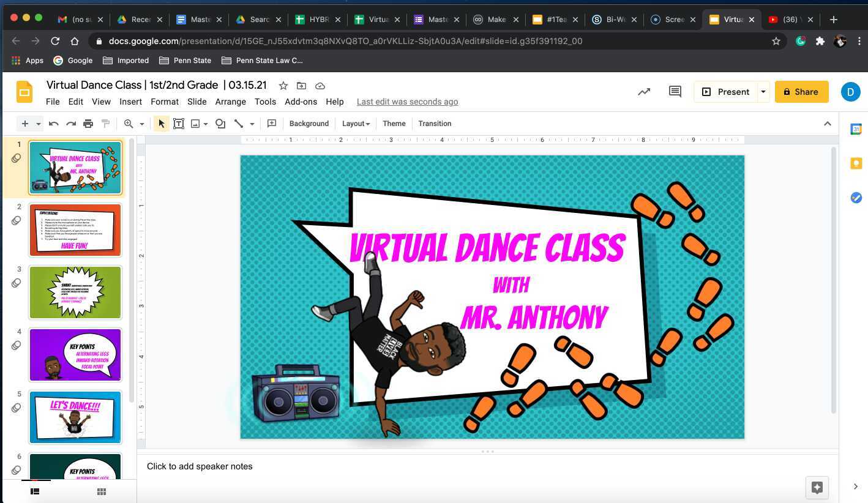Open the new slide dropdown arrow
This screenshot has width=868, height=503.
[38, 123]
